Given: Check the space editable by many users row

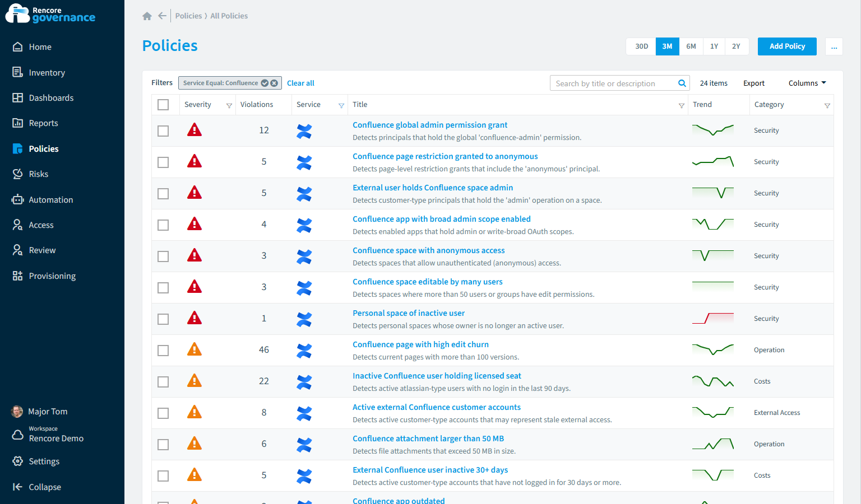Looking at the screenshot, I should click(x=163, y=288).
